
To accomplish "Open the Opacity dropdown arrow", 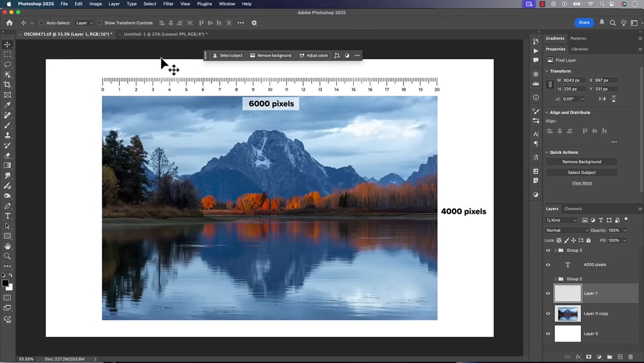I will click(625, 230).
